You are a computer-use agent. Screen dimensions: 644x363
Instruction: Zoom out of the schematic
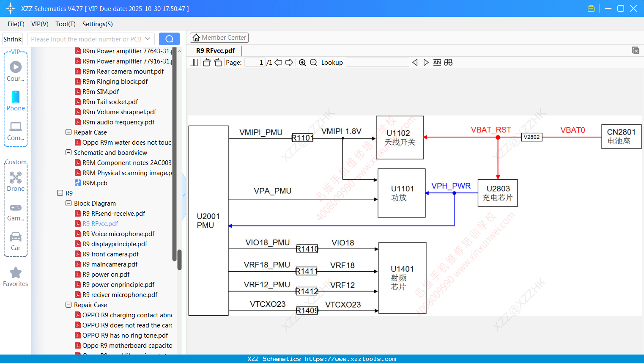click(x=313, y=63)
